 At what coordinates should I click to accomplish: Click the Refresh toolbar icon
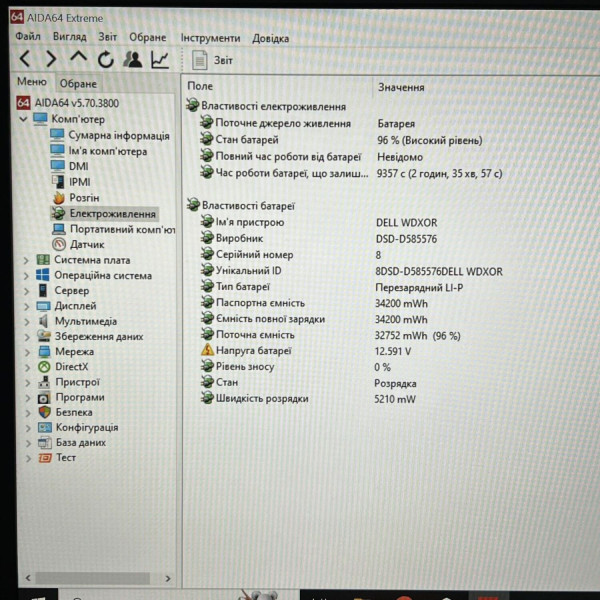tap(106, 60)
